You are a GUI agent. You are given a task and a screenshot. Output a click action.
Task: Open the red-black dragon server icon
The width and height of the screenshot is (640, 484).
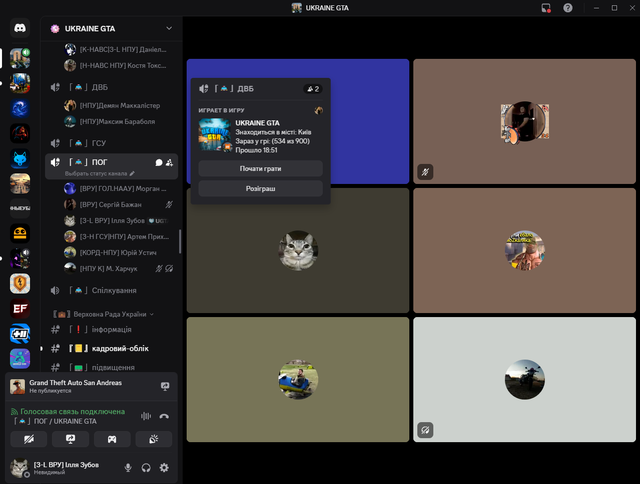click(20, 133)
